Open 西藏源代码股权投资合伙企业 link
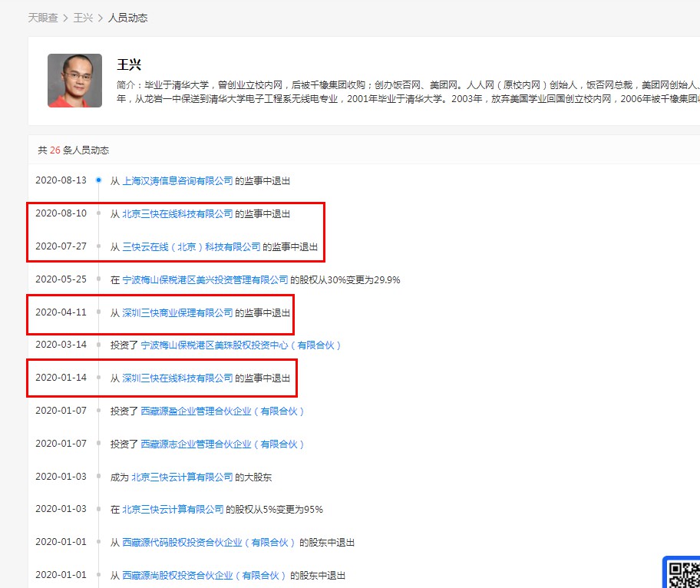 209,543
